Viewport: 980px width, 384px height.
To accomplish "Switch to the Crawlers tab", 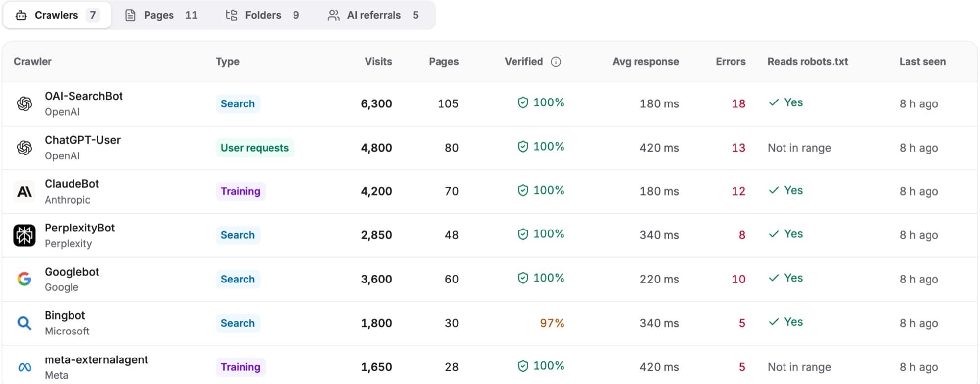I will pyautogui.click(x=57, y=15).
